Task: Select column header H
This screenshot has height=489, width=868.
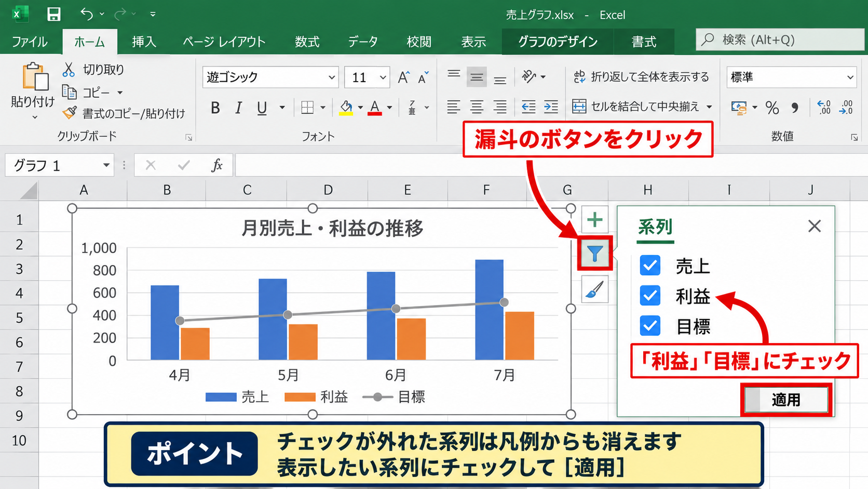Action: coord(648,190)
